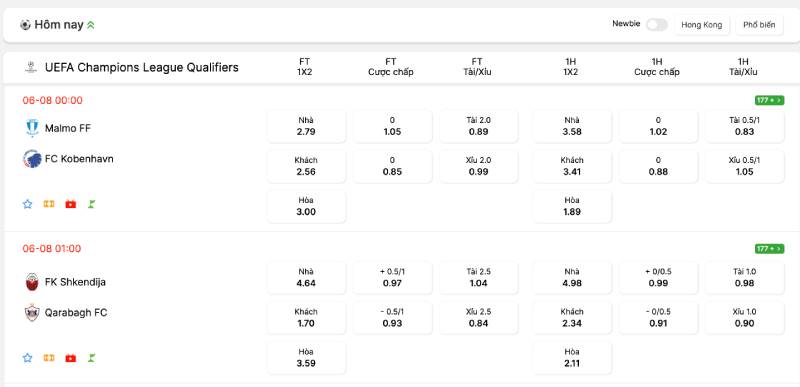Click green corner flag icon for Malmo FF match

[x=92, y=204]
